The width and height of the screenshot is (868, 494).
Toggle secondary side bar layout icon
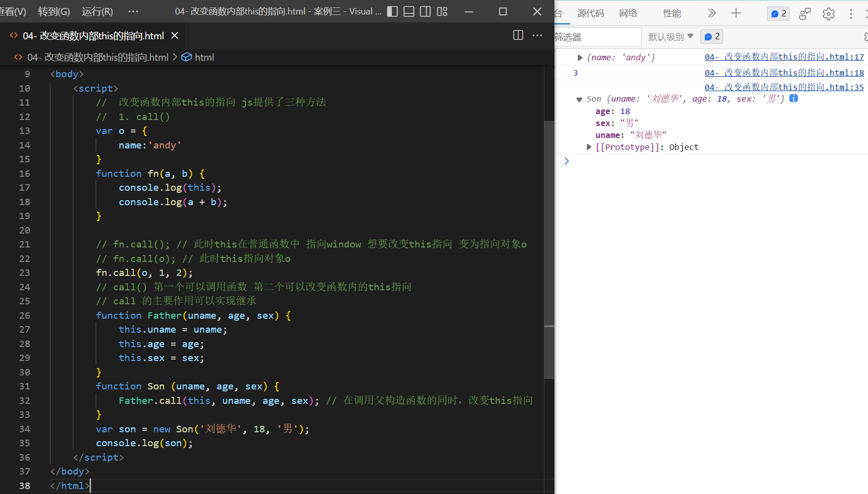click(425, 11)
